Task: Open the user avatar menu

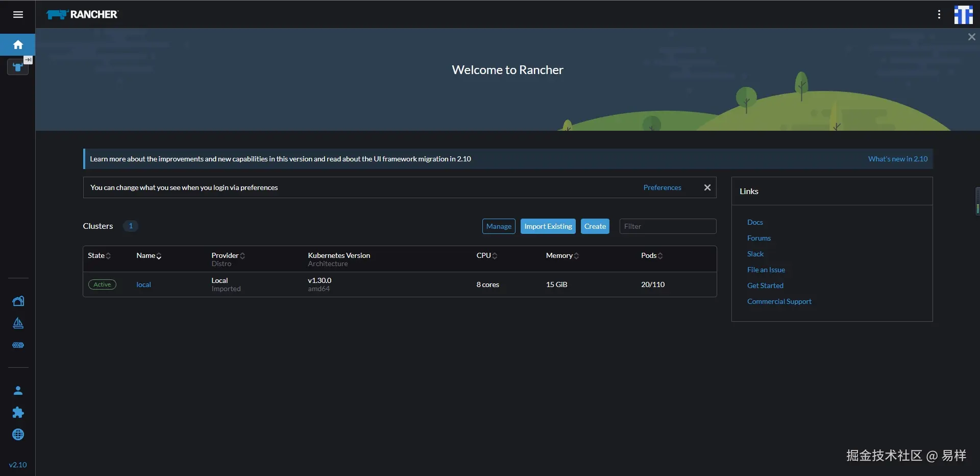Action: 964,14
